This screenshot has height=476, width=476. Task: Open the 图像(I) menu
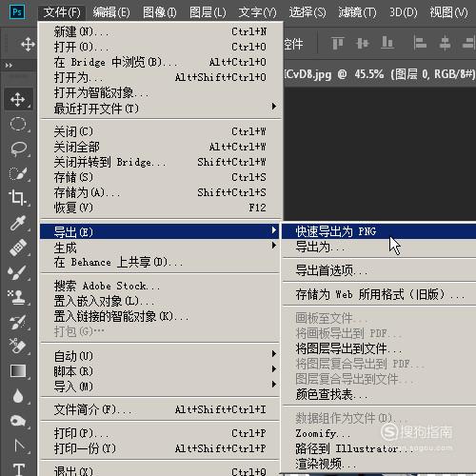click(160, 12)
